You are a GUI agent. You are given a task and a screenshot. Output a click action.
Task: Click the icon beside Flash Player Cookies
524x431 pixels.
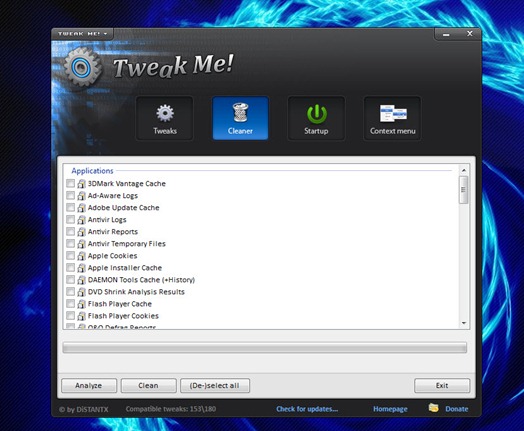tap(81, 316)
